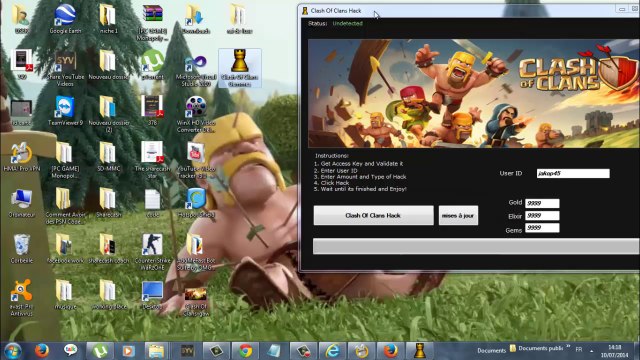
Task: Start the hack with the Clash Of Clans Hack button
Action: click(x=373, y=215)
